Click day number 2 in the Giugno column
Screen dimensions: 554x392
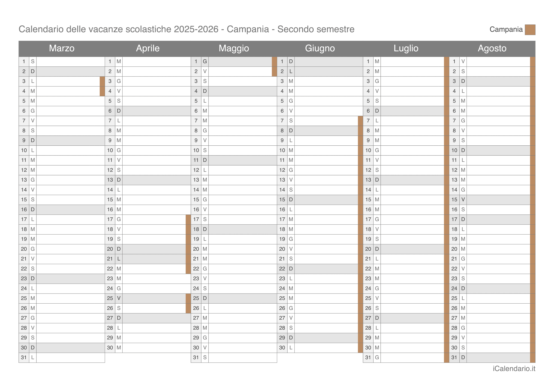(x=282, y=72)
